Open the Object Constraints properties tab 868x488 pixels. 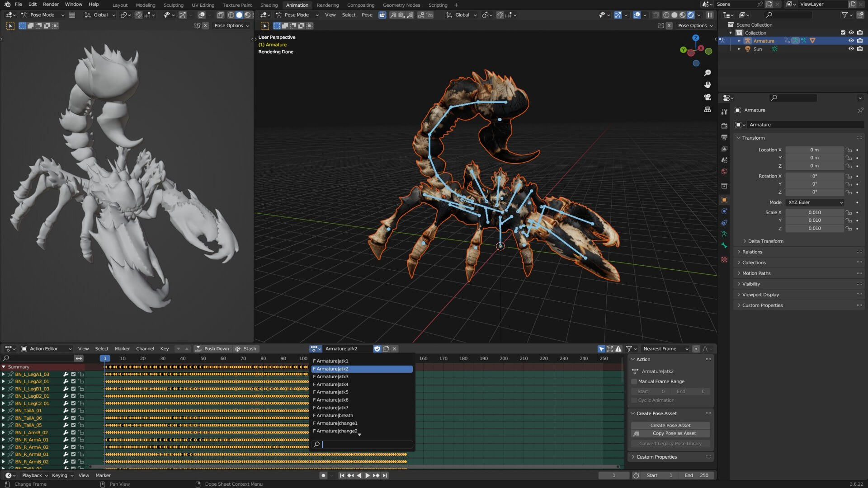724,223
